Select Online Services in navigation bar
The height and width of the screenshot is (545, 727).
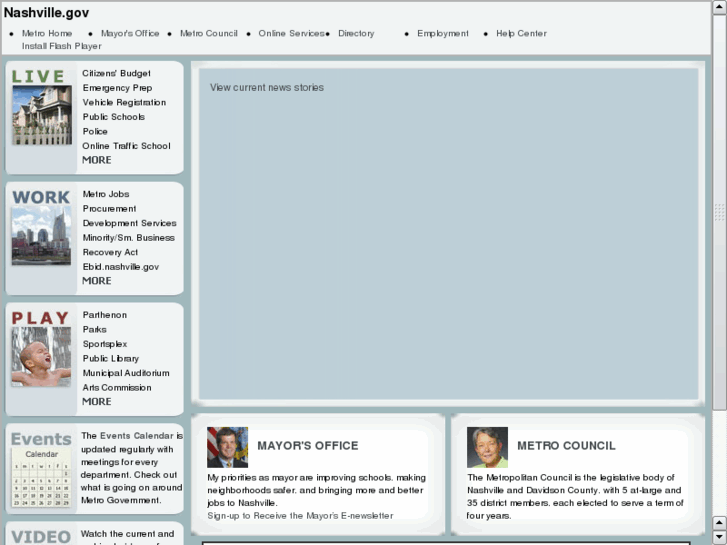292,33
